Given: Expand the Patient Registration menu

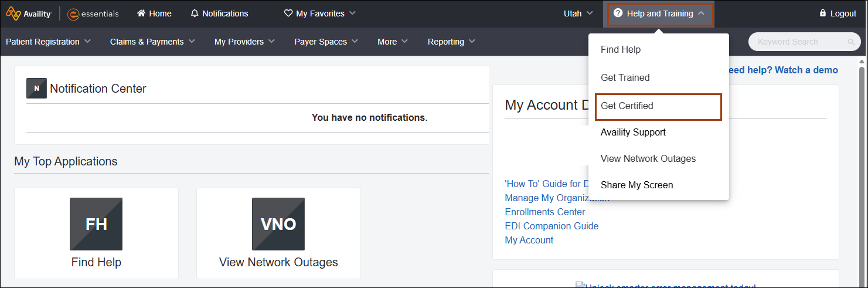Looking at the screenshot, I should [48, 42].
